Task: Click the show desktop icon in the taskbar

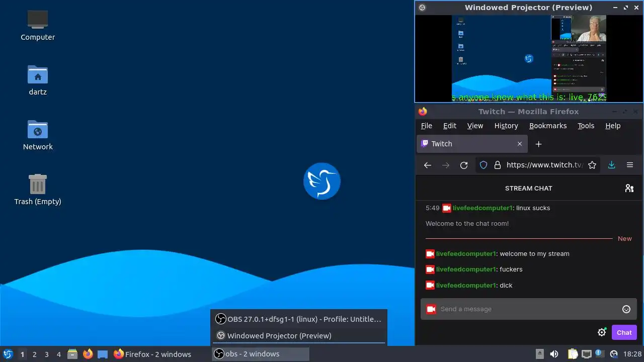Action: 103,354
